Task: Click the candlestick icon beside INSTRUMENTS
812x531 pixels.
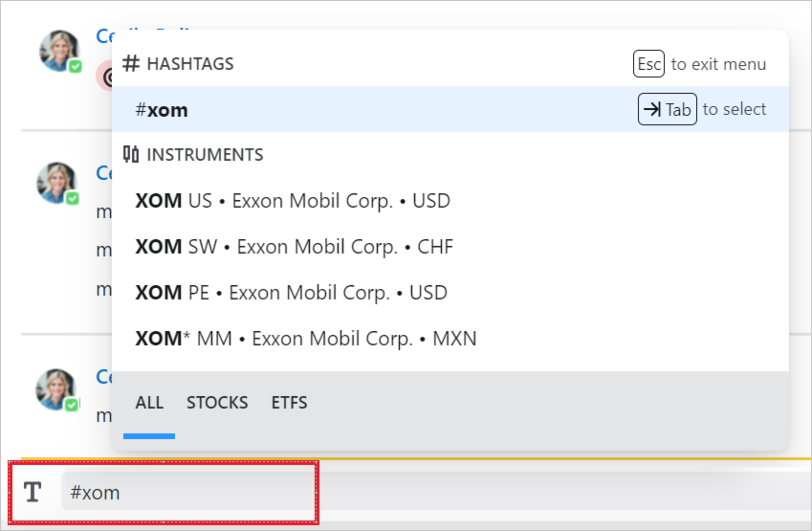Action: tap(131, 154)
